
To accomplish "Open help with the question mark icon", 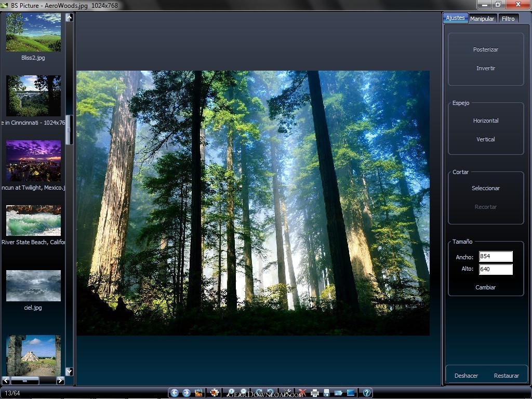I will [x=367, y=393].
